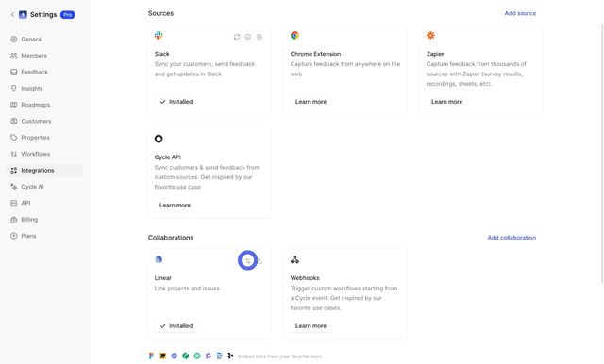Click the Installed button on Slack card

[176, 102]
